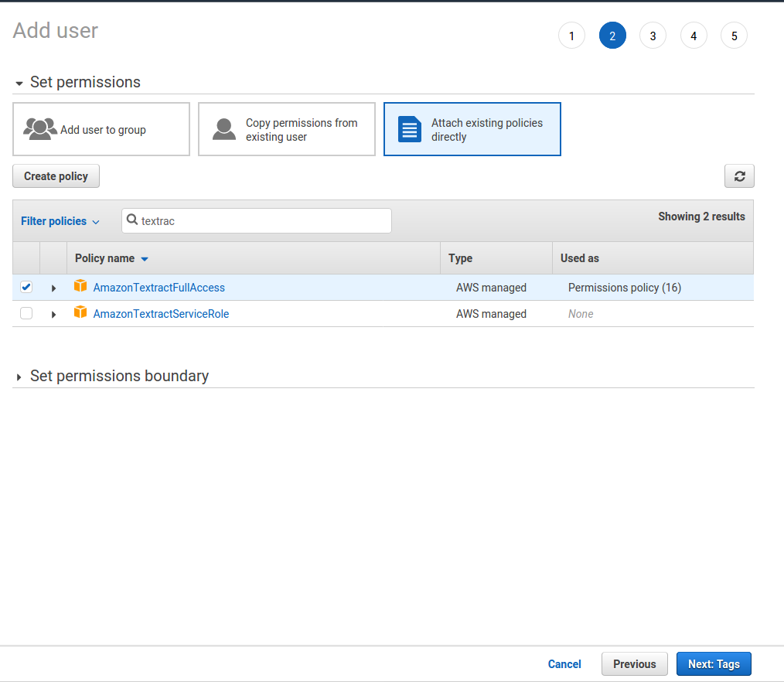Image resolution: width=784 pixels, height=682 pixels.
Task: Jump to wizard step 3
Action: pos(653,36)
